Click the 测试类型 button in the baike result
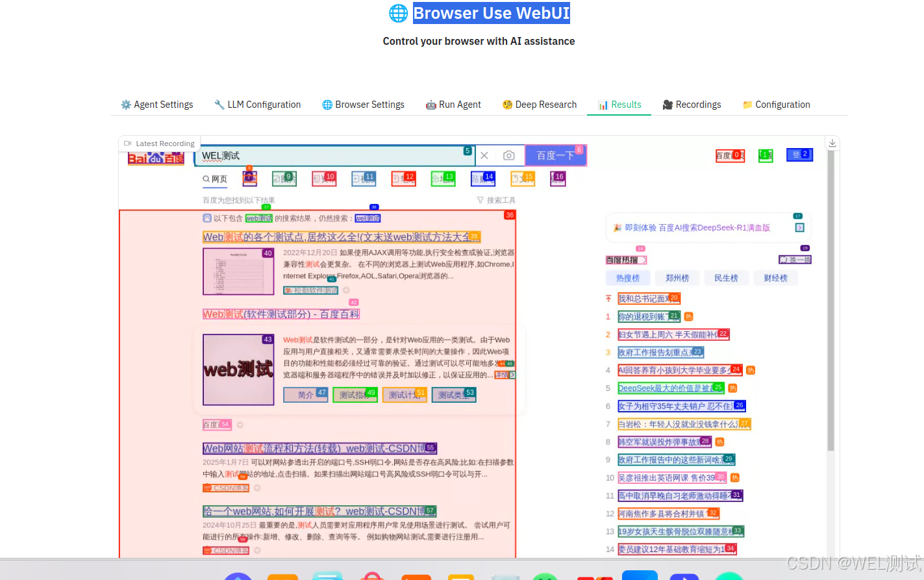The image size is (924, 580). click(453, 395)
